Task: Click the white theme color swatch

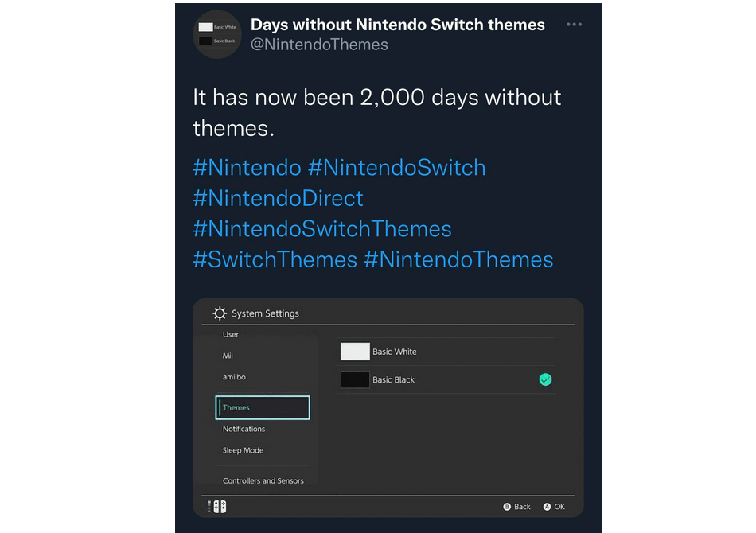Action: 355,352
